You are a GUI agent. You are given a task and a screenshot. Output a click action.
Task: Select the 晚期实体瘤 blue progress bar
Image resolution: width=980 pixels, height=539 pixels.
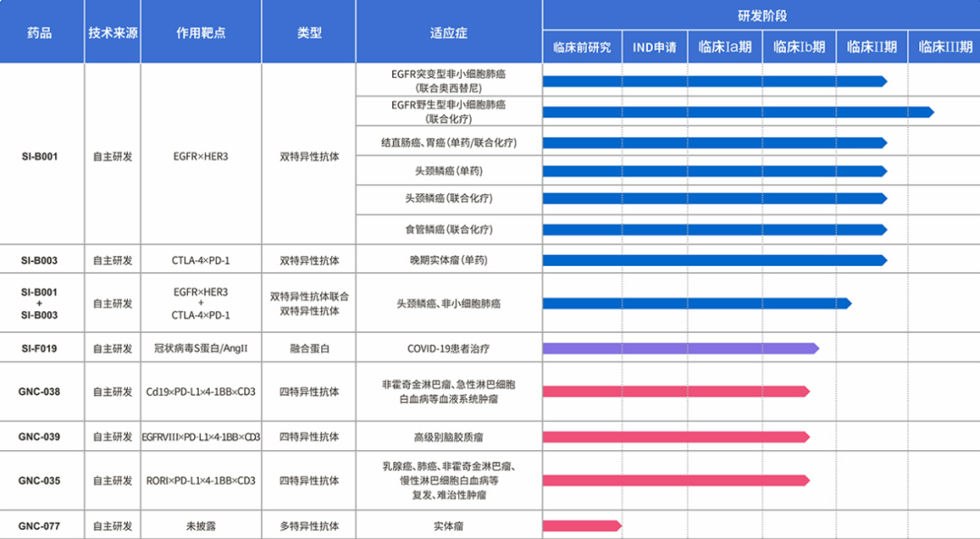coord(715,260)
